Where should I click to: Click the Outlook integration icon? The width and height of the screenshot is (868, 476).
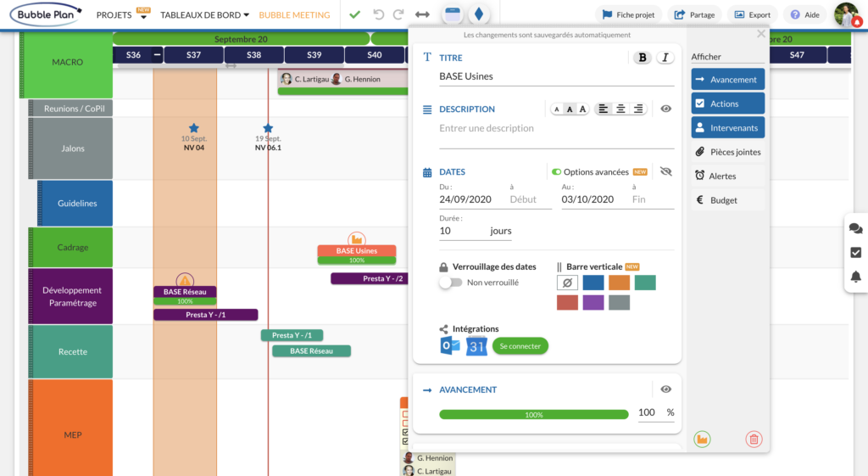(450, 346)
